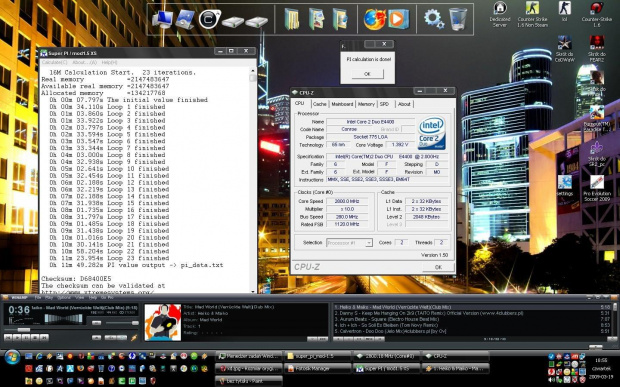Open the C drive icon in the dock
Screen dimensions: 620x387
click(210, 19)
